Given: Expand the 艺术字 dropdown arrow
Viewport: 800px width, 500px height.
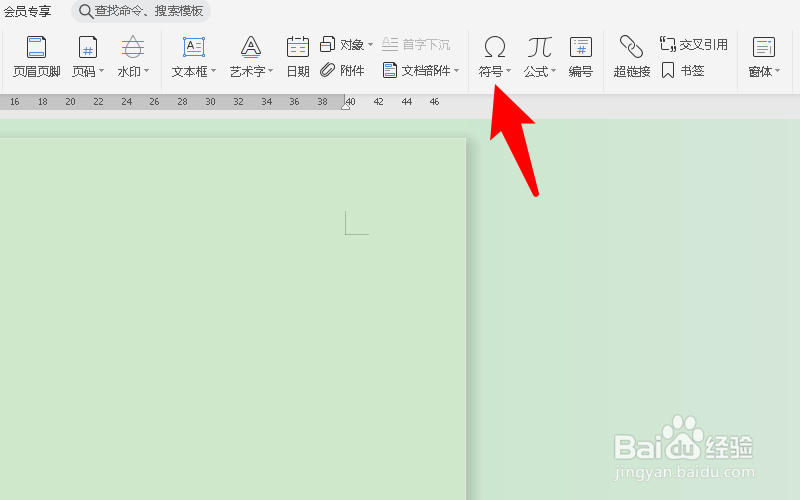Looking at the screenshot, I should coord(270,71).
